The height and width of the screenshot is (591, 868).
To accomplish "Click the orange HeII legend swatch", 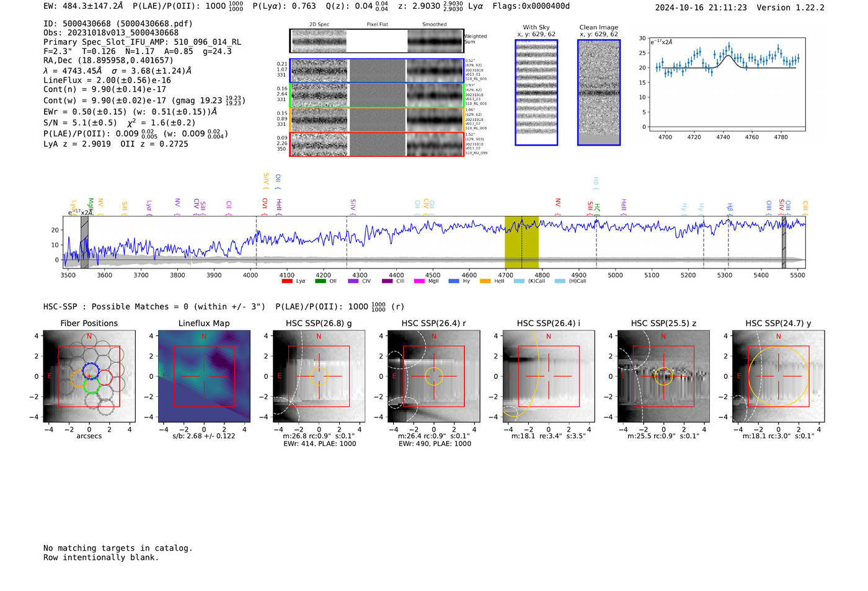I will pos(485,281).
